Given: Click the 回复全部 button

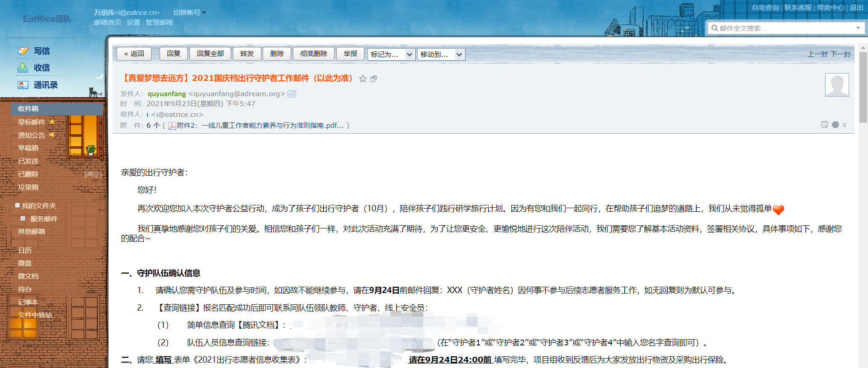Looking at the screenshot, I should click(x=210, y=54).
